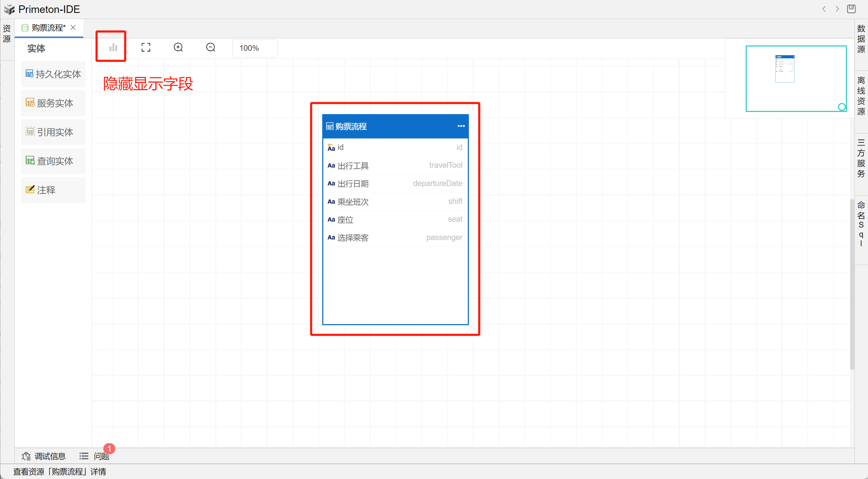The width and height of the screenshot is (868, 479).
Task: Open the 调试信息 debug panel
Action: point(44,456)
